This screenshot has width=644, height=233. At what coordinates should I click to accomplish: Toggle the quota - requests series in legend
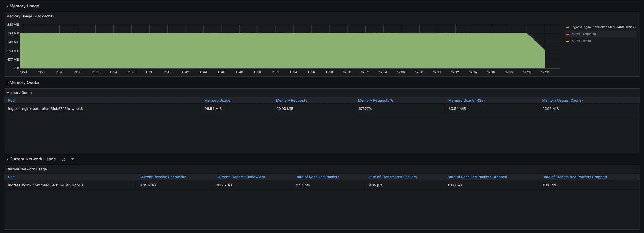pyautogui.click(x=583, y=34)
